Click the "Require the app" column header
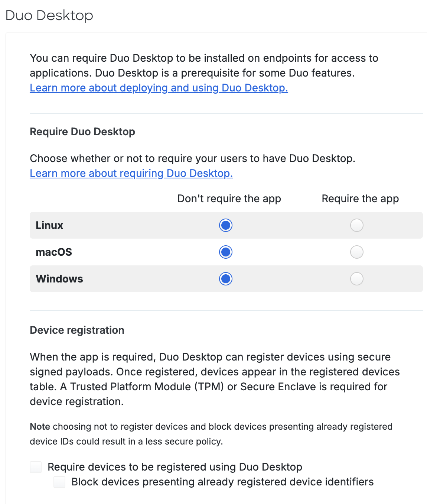Image resolution: width=427 pixels, height=504 pixels. tap(360, 198)
